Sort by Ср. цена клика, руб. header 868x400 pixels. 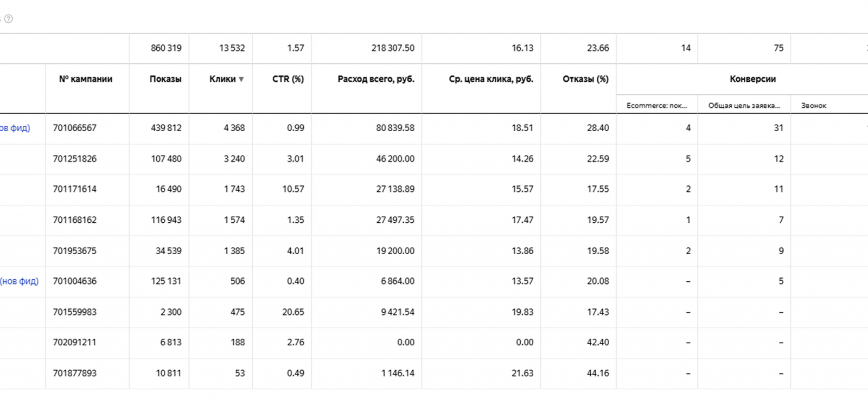[491, 79]
